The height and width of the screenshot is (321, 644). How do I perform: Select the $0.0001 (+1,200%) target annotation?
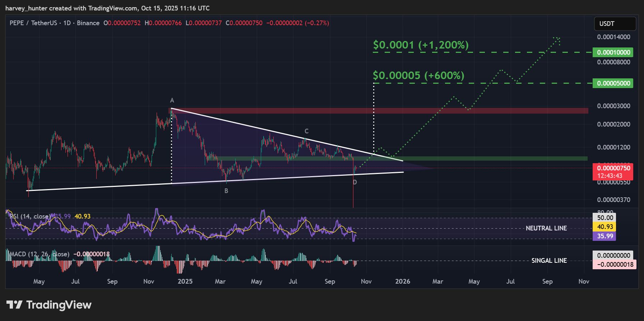(x=421, y=45)
